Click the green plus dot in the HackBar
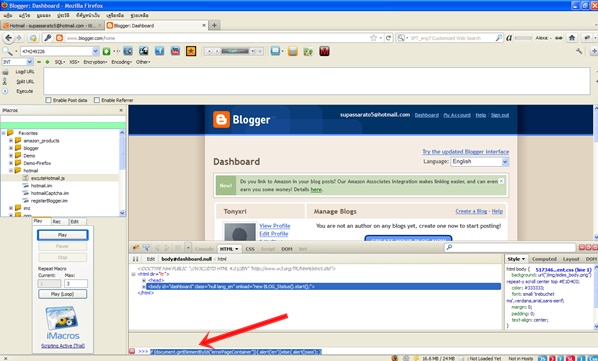 pyautogui.click(x=47, y=62)
